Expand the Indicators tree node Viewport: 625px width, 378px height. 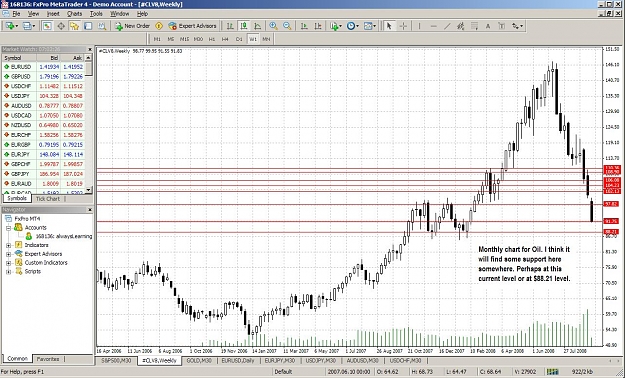(x=8, y=245)
